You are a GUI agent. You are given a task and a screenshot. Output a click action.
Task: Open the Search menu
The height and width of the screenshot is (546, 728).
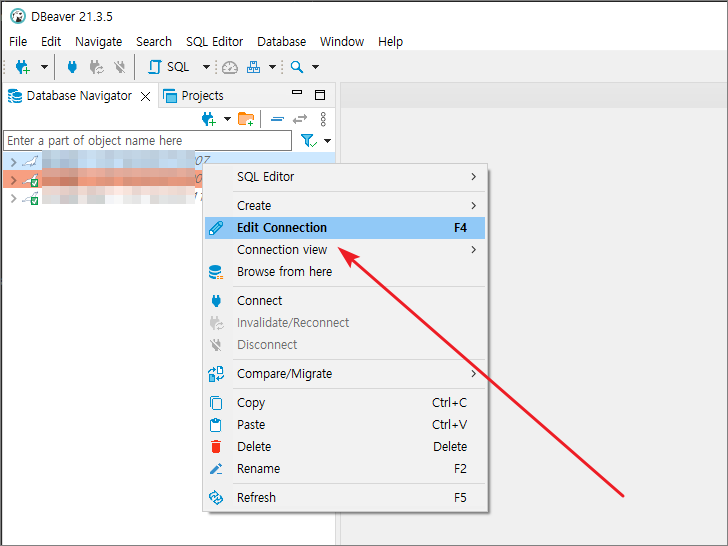[x=154, y=41]
